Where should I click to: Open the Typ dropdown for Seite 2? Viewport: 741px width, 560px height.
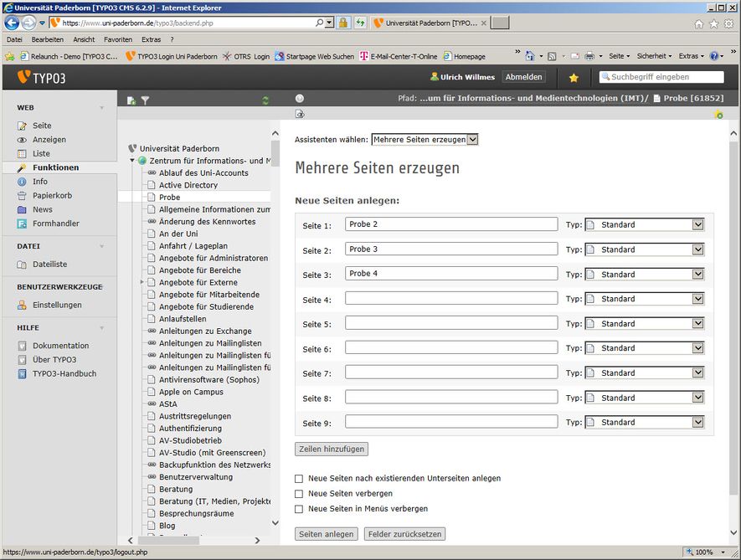(645, 249)
